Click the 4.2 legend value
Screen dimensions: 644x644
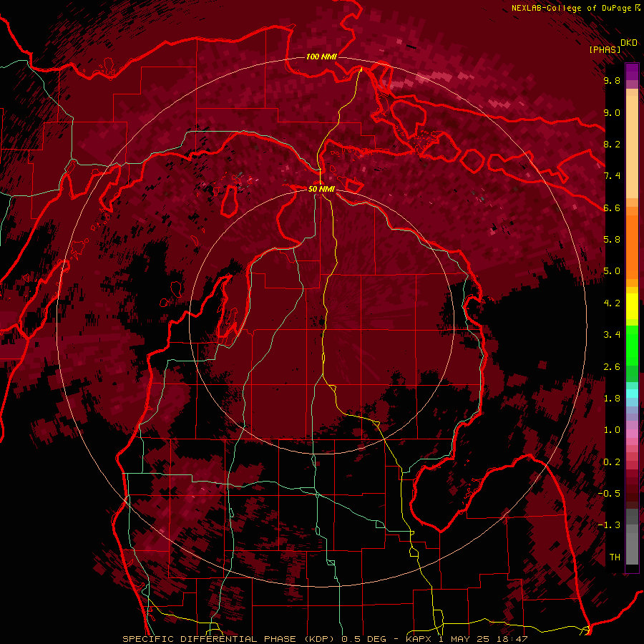coord(612,303)
